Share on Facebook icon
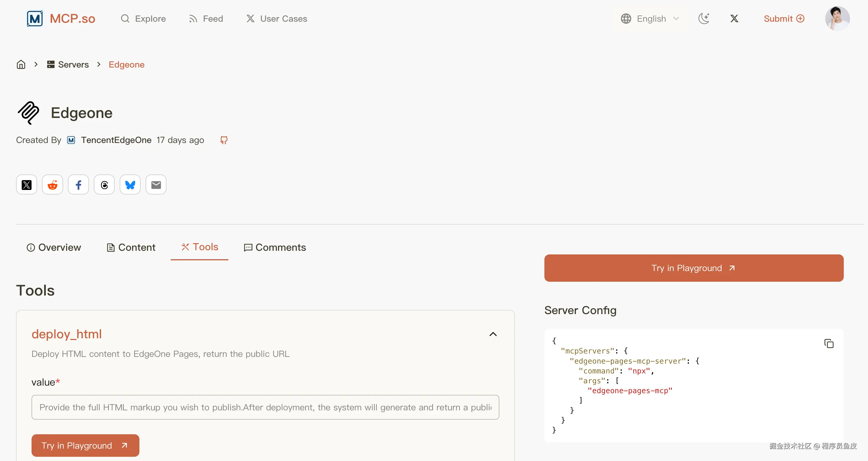The height and width of the screenshot is (461, 868). point(78,185)
